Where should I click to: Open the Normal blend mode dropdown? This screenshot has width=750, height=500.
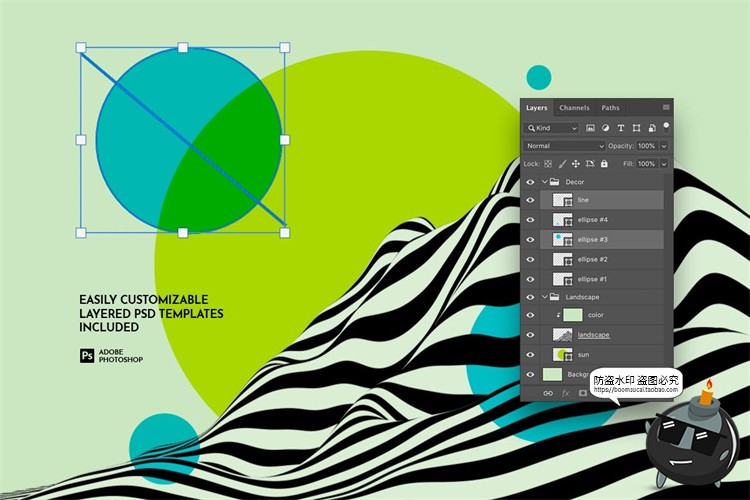pyautogui.click(x=565, y=146)
